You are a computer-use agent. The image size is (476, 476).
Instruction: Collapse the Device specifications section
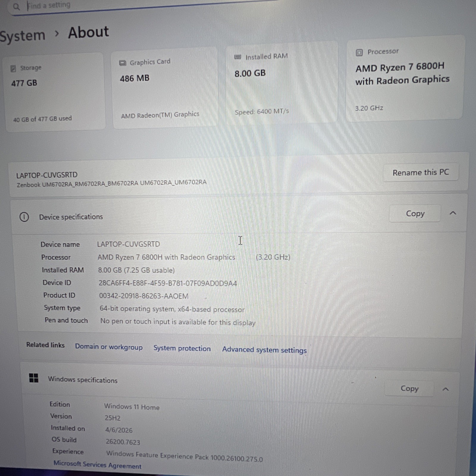click(453, 213)
